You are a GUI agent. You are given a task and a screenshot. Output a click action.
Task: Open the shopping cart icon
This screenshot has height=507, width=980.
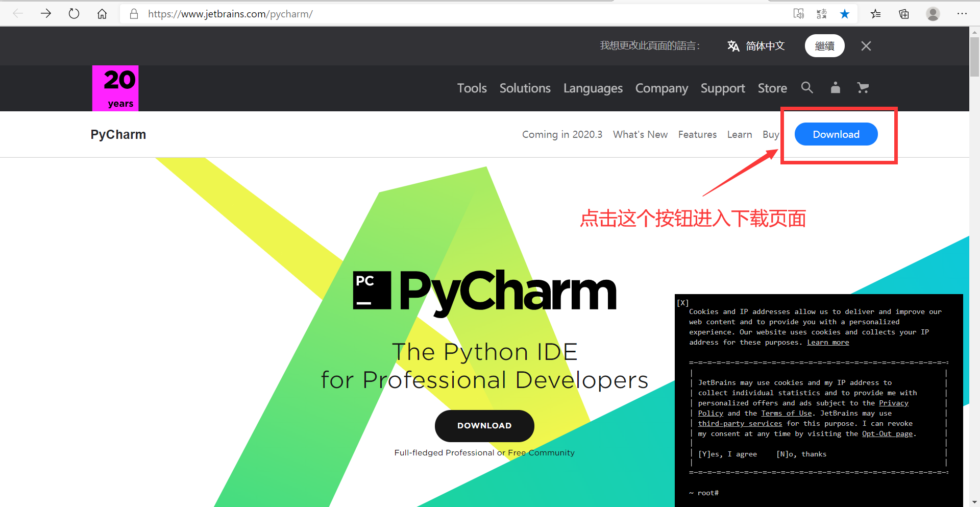(x=863, y=87)
